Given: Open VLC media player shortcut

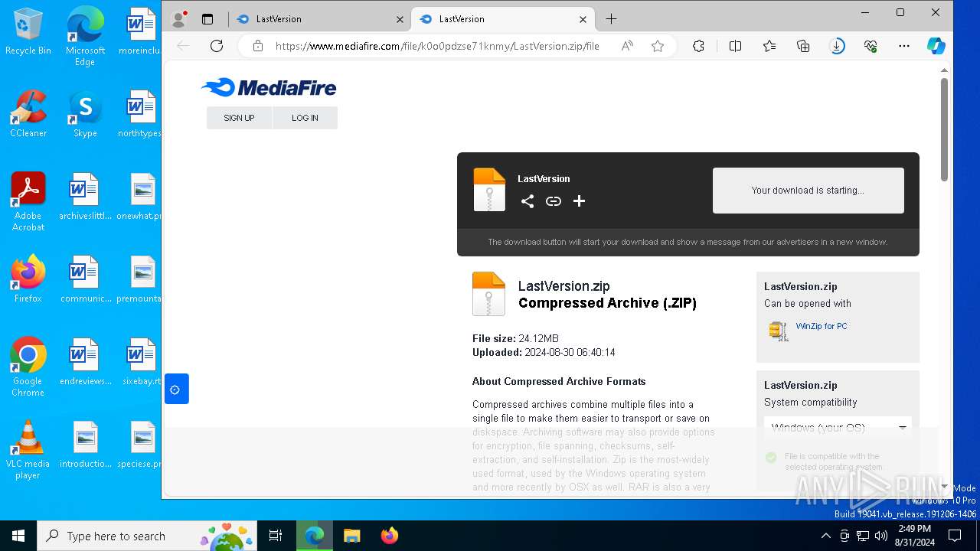Looking at the screenshot, I should (x=28, y=449).
